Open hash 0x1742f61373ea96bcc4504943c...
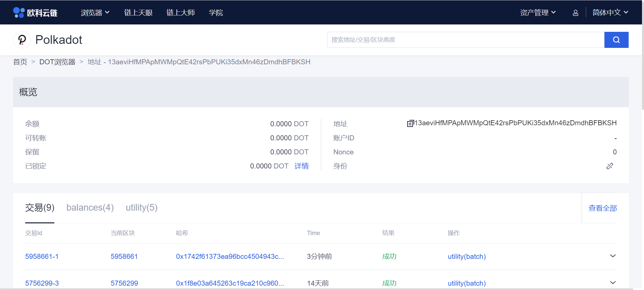644x290 pixels. (x=230, y=257)
